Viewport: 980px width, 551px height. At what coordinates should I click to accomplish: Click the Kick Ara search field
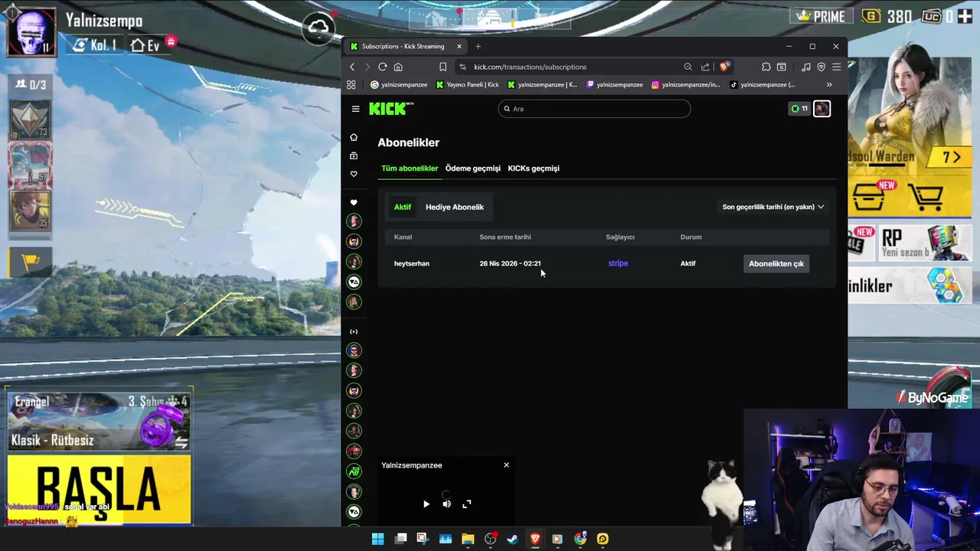[594, 109]
